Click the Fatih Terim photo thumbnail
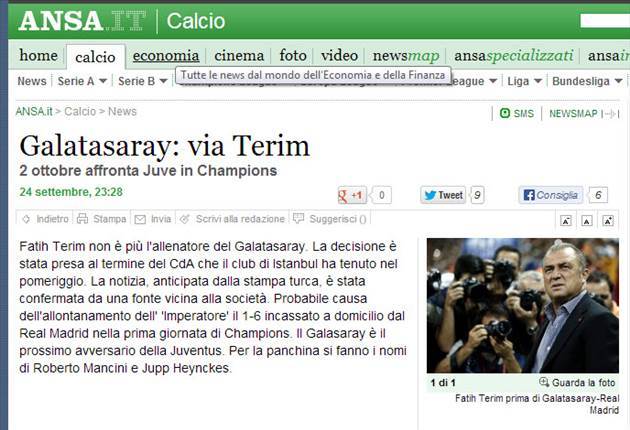 (523, 305)
